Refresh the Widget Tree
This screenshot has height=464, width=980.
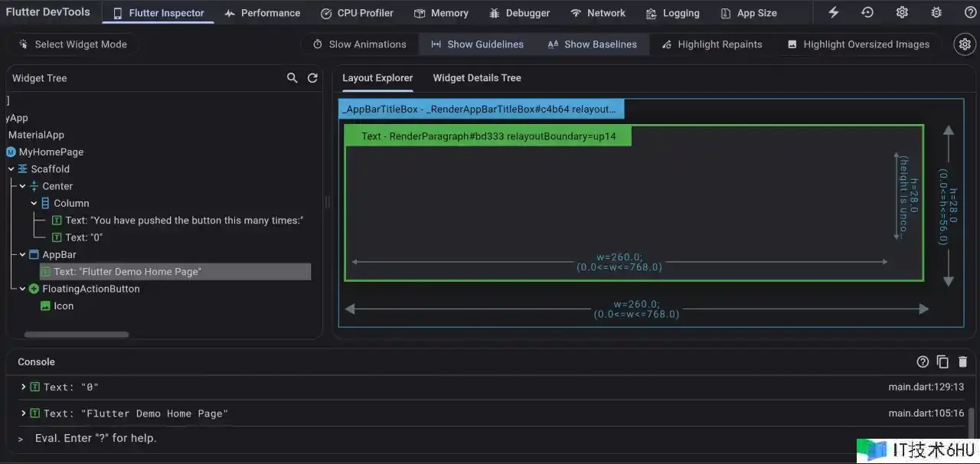click(312, 78)
